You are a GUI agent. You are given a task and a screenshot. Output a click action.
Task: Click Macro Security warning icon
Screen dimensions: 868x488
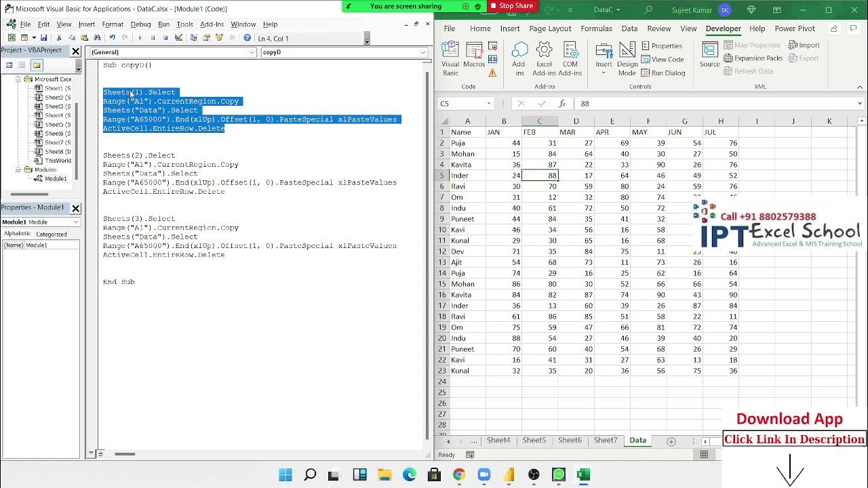(492, 73)
